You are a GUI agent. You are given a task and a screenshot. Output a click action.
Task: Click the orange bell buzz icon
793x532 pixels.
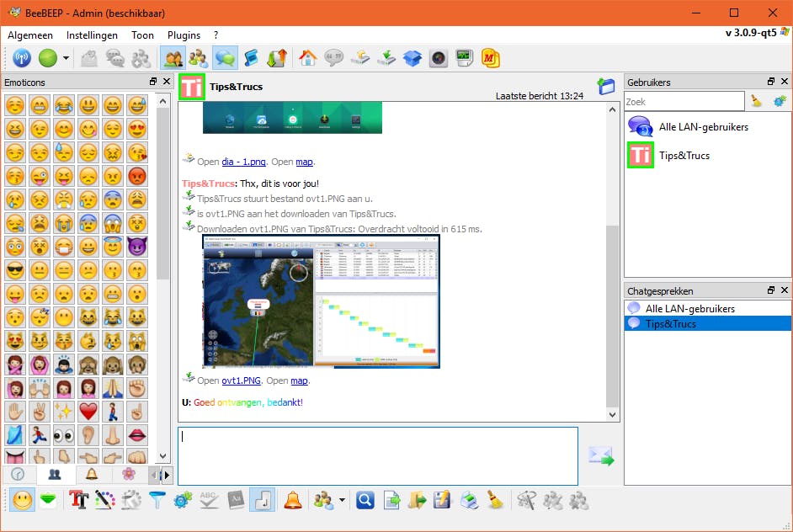click(293, 500)
